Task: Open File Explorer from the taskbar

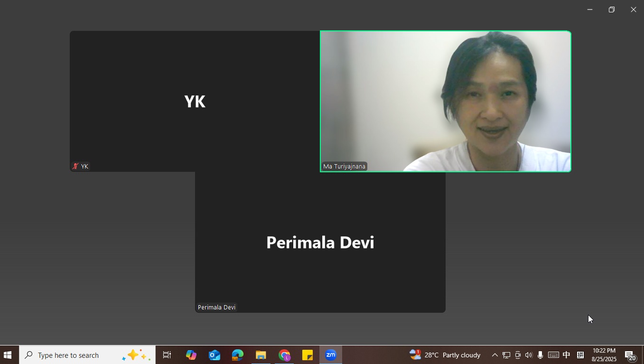Action: (261, 355)
